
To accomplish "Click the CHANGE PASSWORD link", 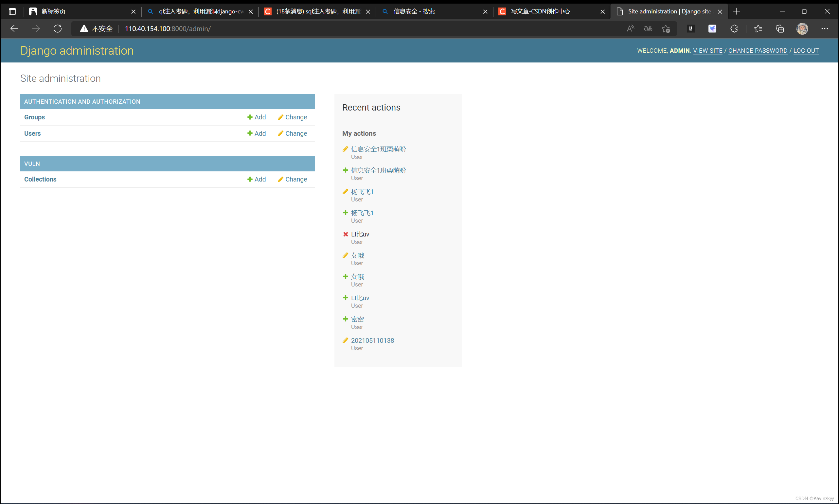I will [758, 51].
